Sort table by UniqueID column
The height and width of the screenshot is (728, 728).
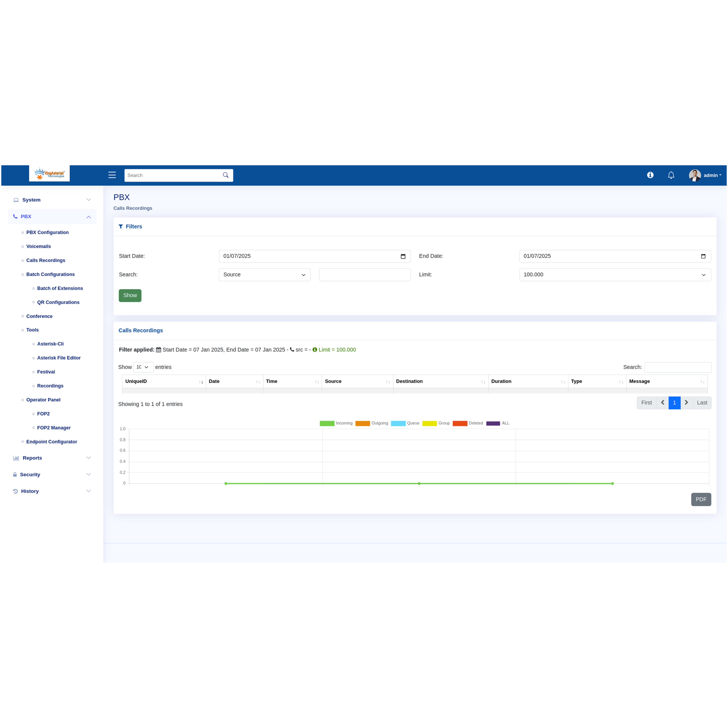pyautogui.click(x=164, y=381)
